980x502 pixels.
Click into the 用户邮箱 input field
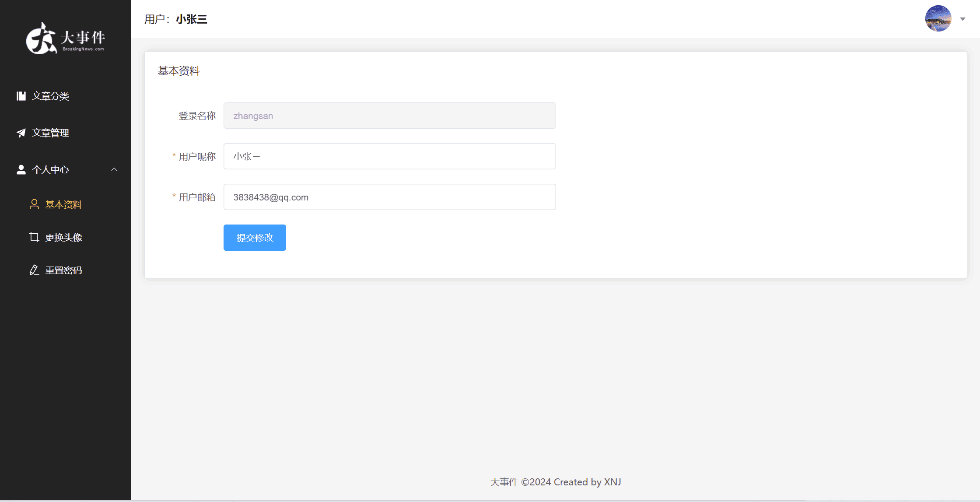click(x=389, y=197)
